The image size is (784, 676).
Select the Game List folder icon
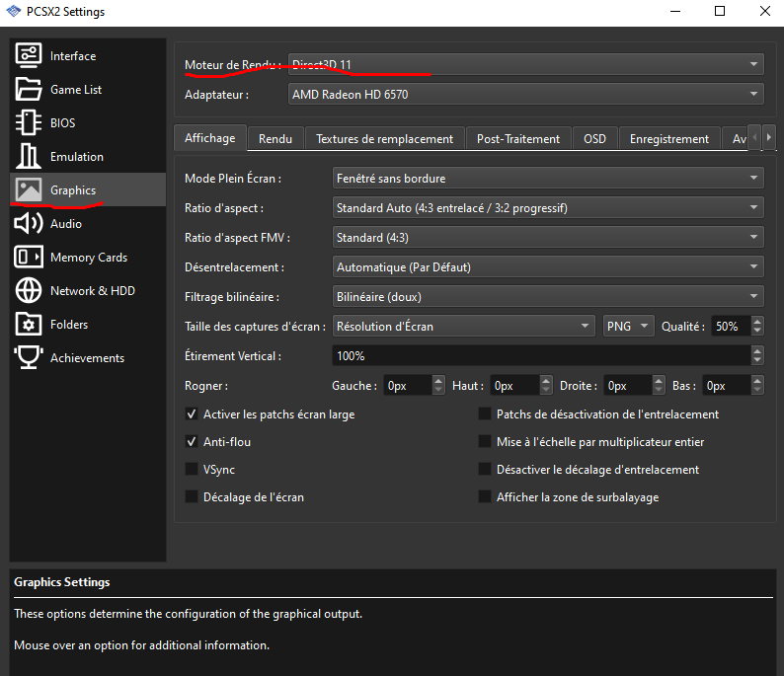[29, 89]
